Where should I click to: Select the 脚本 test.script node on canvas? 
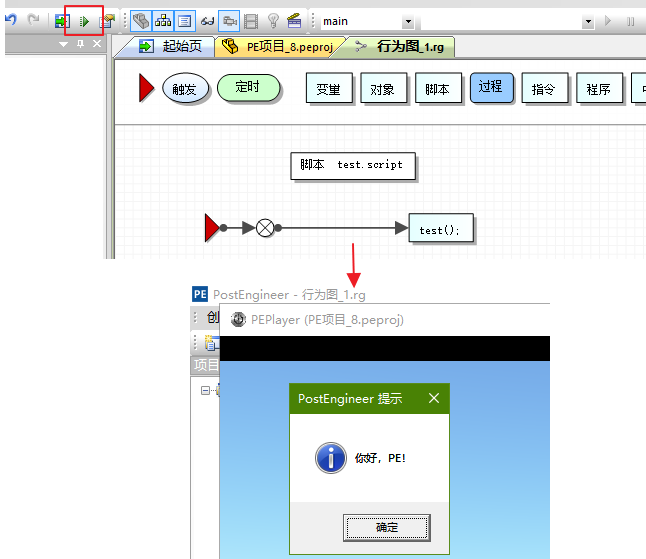[353, 166]
